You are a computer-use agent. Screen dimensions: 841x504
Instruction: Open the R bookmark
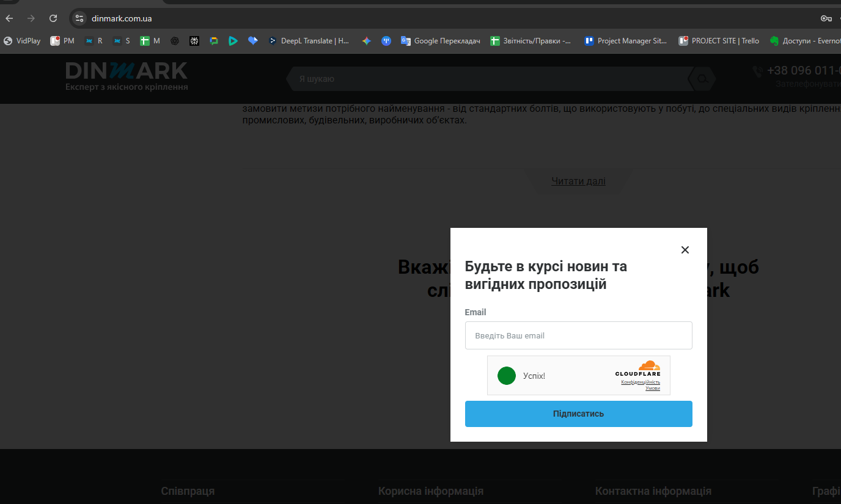pos(94,41)
